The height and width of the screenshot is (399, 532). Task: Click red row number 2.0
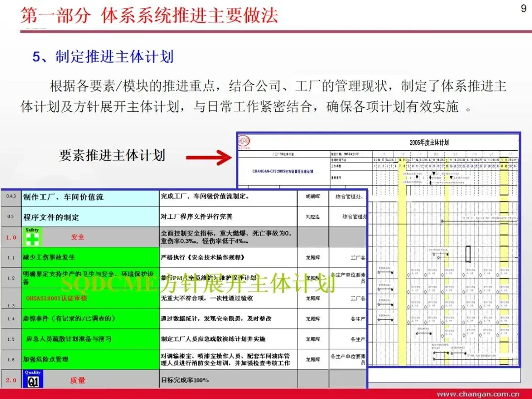(11, 380)
